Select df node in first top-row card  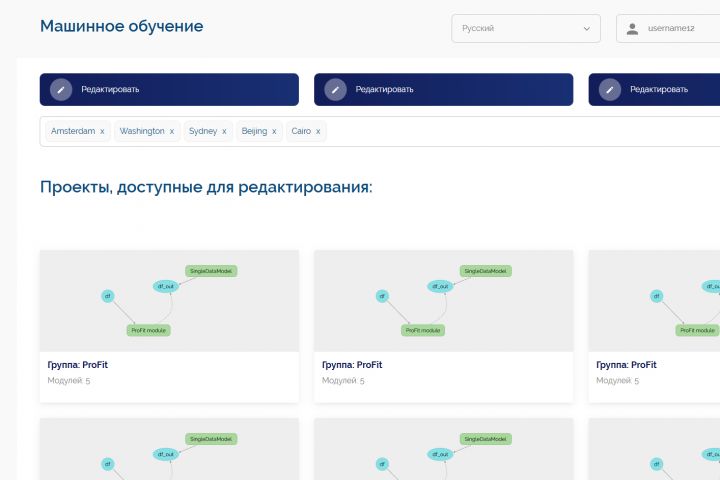click(107, 296)
